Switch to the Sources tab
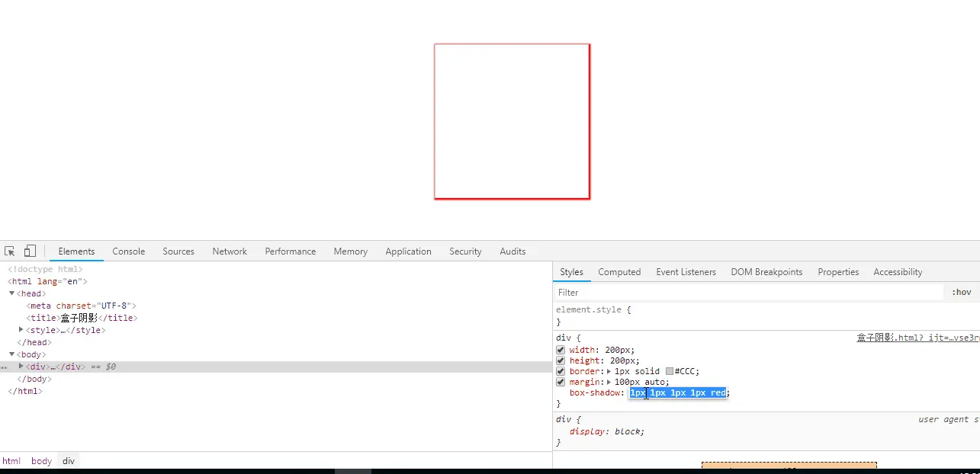Viewport: 980px width, 474px height. pos(178,251)
